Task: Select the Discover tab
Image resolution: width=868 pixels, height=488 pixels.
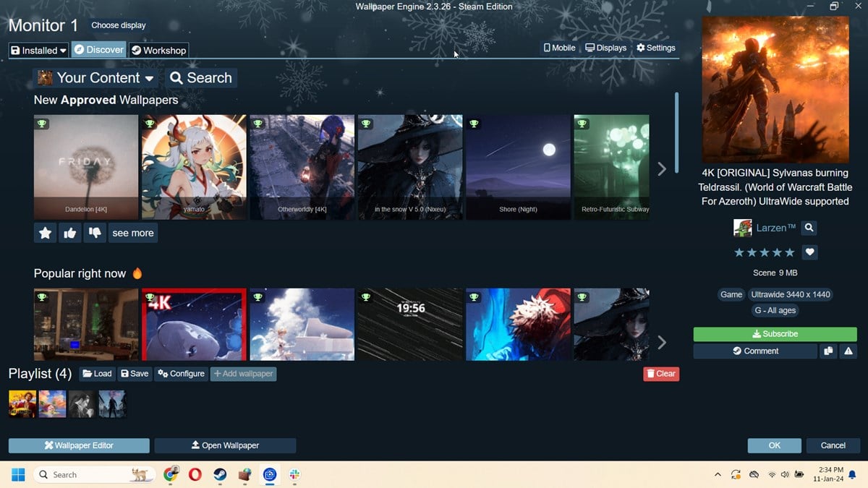Action: point(99,50)
